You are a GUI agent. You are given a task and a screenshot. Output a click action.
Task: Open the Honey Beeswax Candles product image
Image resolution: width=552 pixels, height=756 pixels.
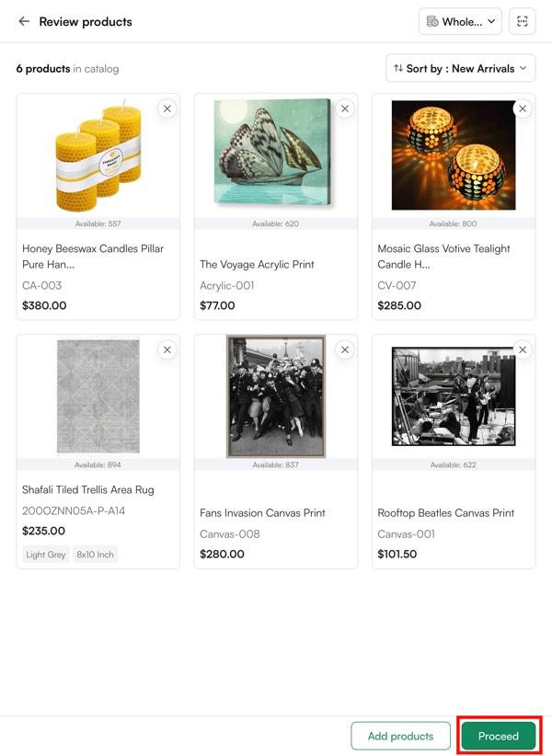(98, 155)
